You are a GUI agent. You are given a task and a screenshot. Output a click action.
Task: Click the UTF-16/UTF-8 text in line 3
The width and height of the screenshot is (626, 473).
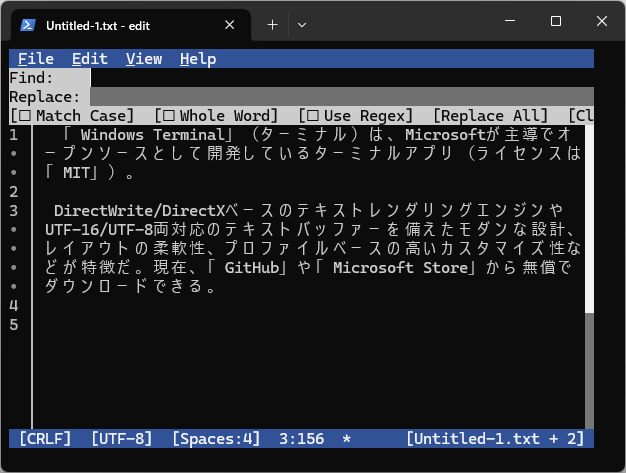(99, 230)
